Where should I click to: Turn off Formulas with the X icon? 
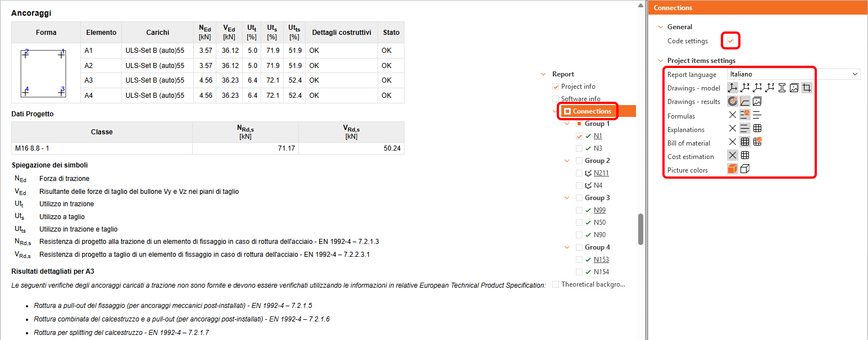pos(732,115)
